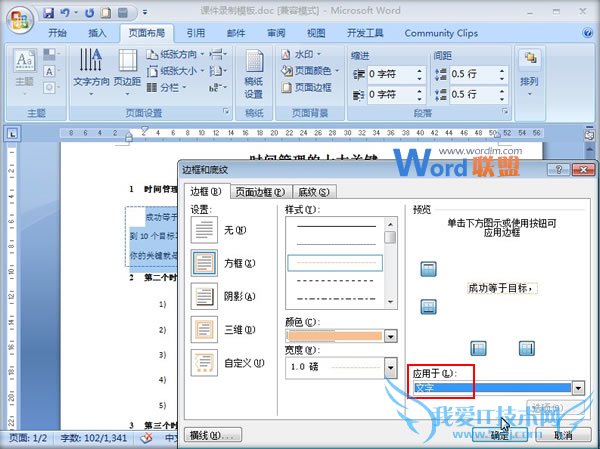Open Columns (分栏) menu
The image size is (600, 449).
pyautogui.click(x=167, y=88)
